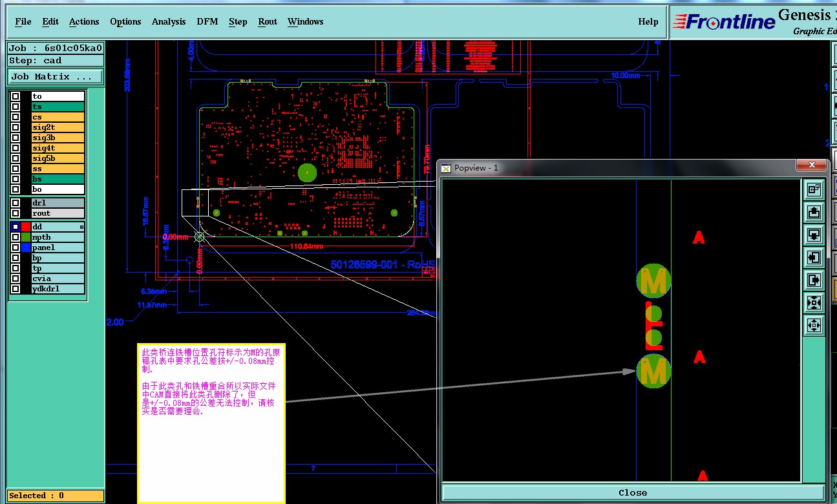The width and height of the screenshot is (837, 504).
Task: Click the large green circle on the board
Action: click(x=307, y=172)
